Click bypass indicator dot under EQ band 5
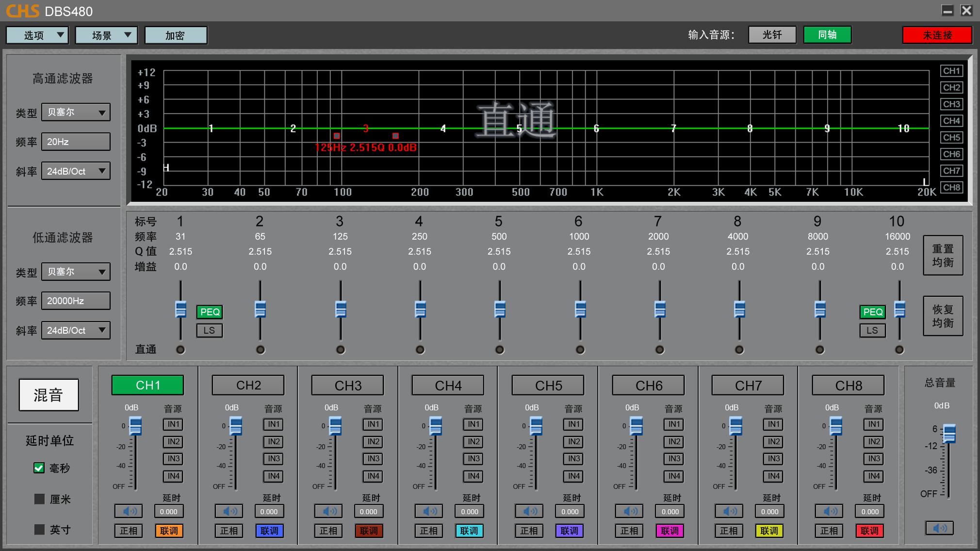The height and width of the screenshot is (551, 980). tap(500, 350)
